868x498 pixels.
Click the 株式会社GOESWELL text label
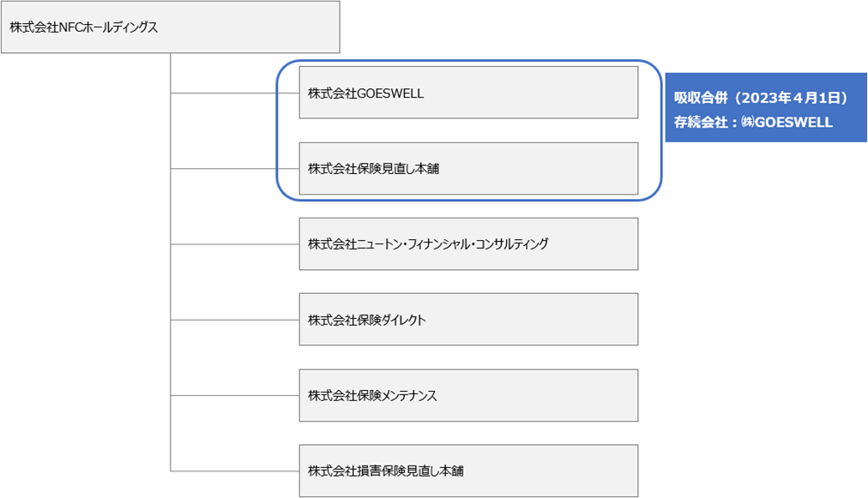pyautogui.click(x=365, y=93)
